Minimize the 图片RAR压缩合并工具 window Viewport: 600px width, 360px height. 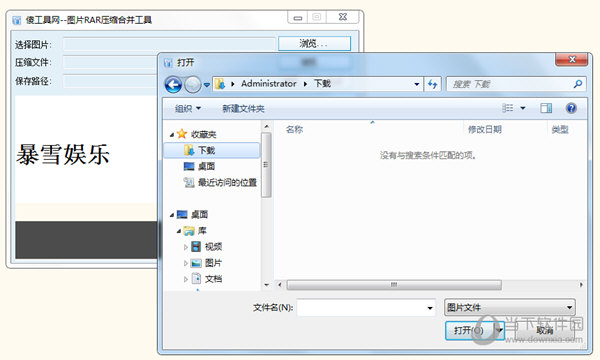click(x=298, y=18)
